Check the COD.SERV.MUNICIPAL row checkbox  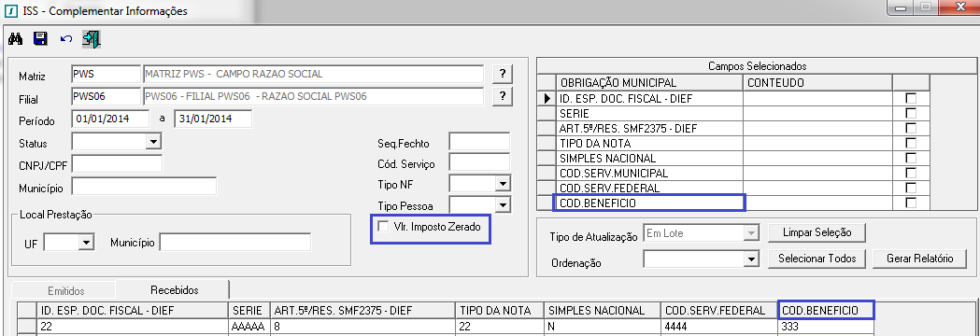(x=911, y=173)
